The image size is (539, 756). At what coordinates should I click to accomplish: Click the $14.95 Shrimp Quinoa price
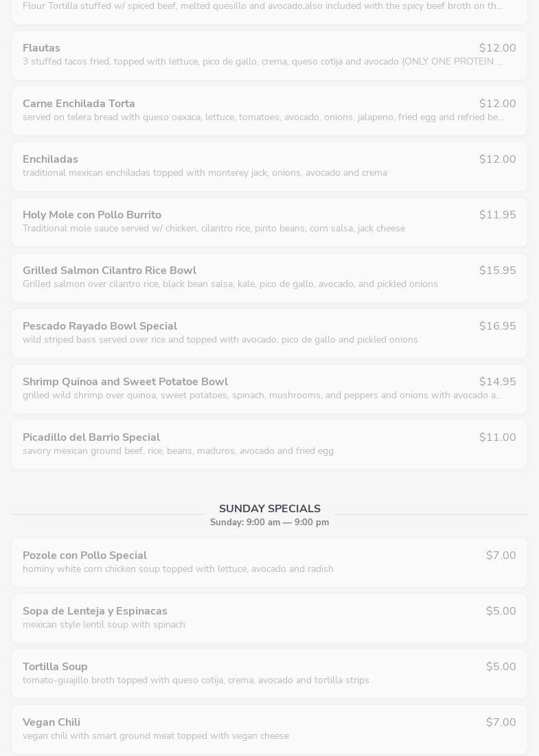coord(497,382)
